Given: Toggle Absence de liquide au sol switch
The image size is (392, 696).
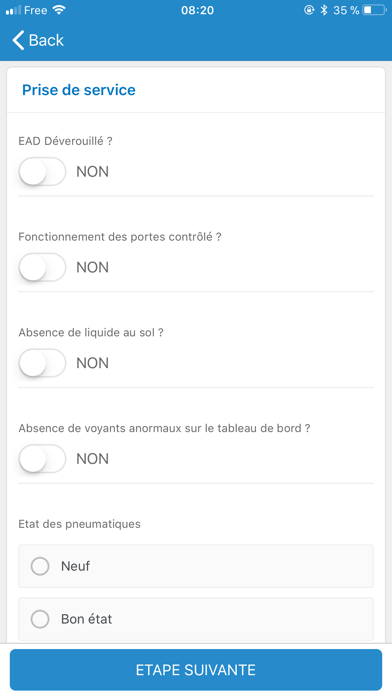Looking at the screenshot, I should 42,363.
